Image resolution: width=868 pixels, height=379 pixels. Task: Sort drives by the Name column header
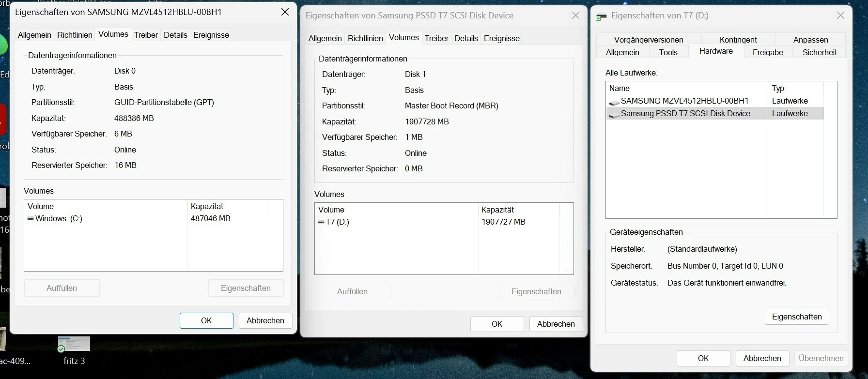coord(687,88)
